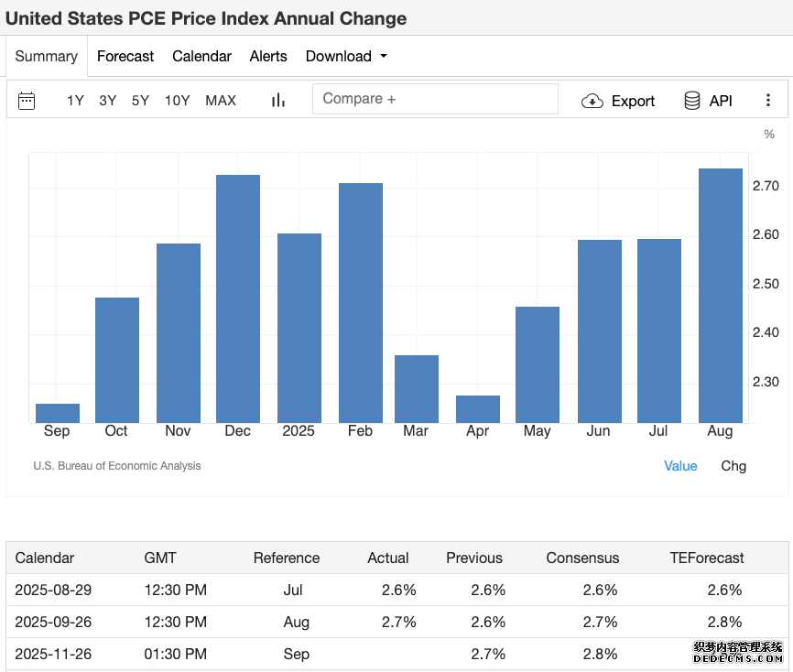Viewport: 793px width, 672px height.
Task: Select the 3Y time range
Action: pyautogui.click(x=108, y=101)
